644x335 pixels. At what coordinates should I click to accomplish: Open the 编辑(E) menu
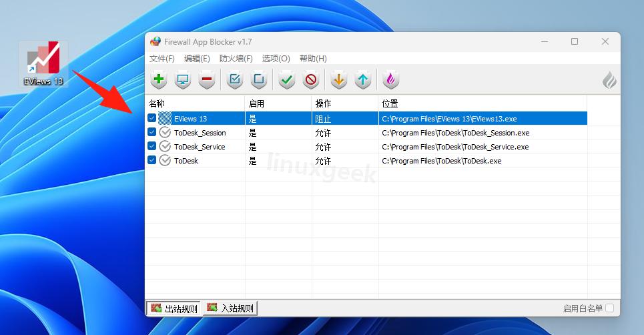pos(197,59)
